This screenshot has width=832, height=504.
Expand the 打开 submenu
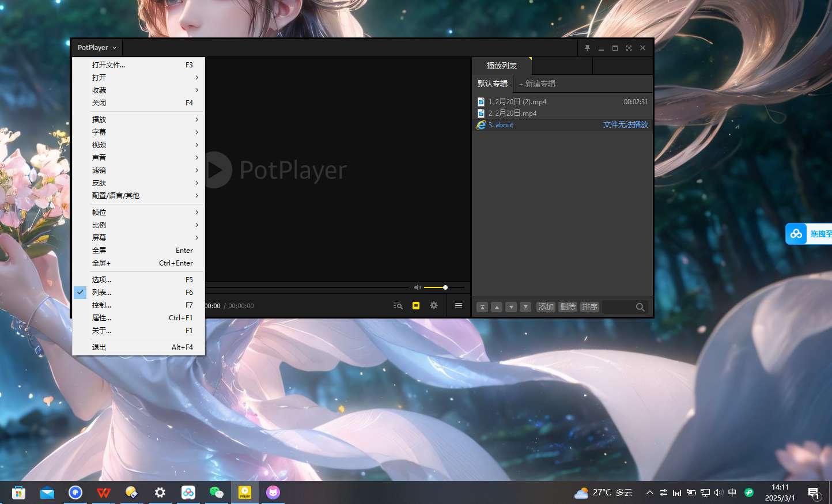click(x=138, y=77)
